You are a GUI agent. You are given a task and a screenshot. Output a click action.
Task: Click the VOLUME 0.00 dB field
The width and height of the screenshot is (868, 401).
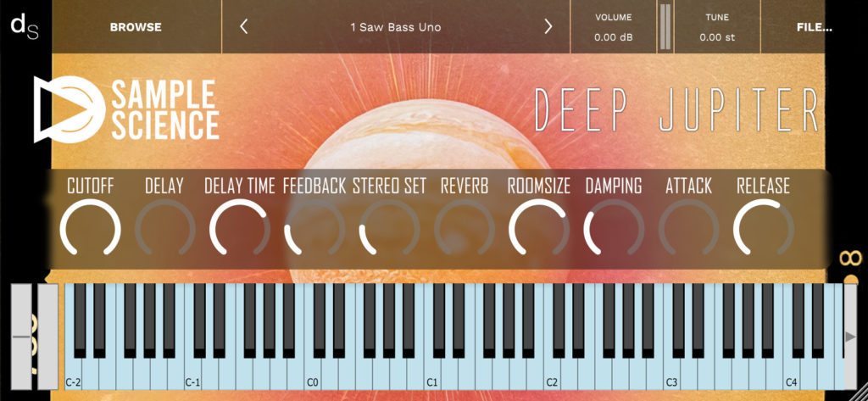(x=614, y=27)
